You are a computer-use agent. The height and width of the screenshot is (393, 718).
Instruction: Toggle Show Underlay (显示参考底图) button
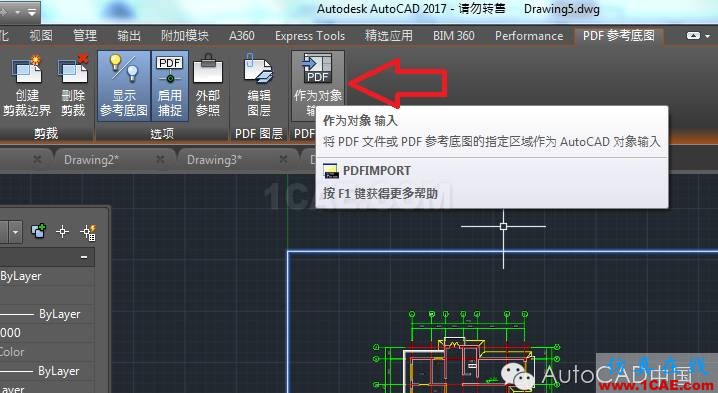124,86
